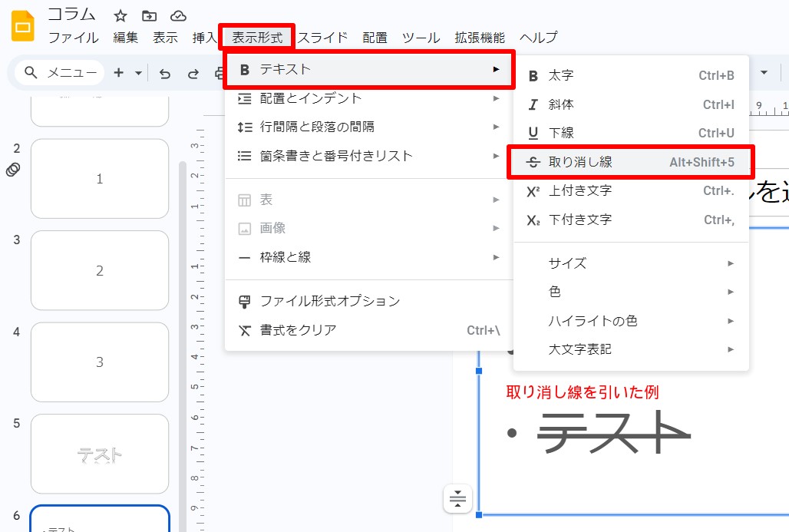Apply 下付き文字 subscript
Viewport: 789px width, 532px height.
tap(631, 220)
